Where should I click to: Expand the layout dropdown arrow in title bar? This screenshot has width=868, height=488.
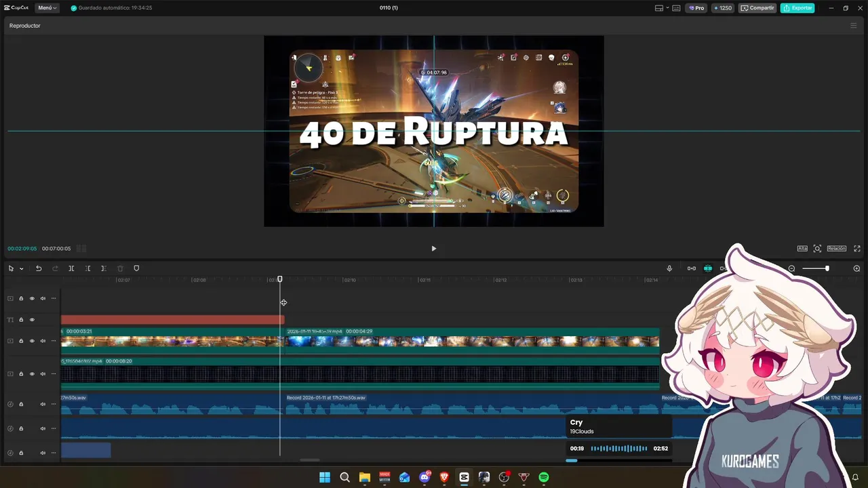(x=667, y=8)
